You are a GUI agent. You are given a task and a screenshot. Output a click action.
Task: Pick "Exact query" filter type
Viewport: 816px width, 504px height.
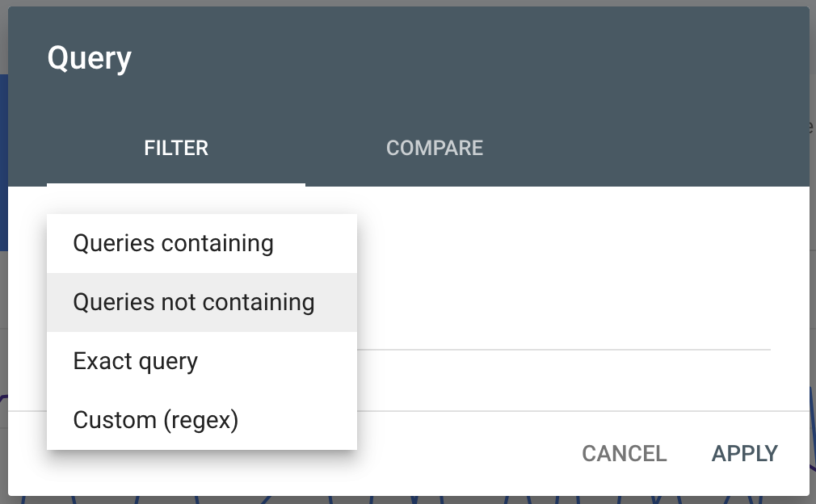click(x=136, y=361)
